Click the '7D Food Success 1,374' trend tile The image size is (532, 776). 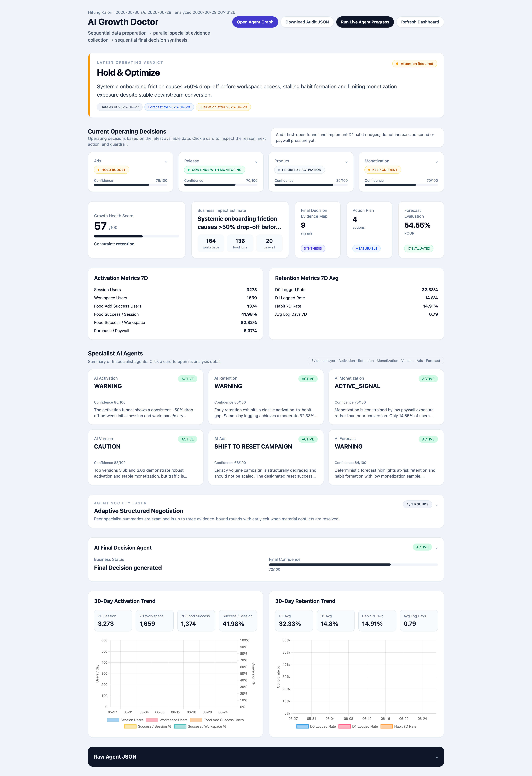click(x=196, y=621)
